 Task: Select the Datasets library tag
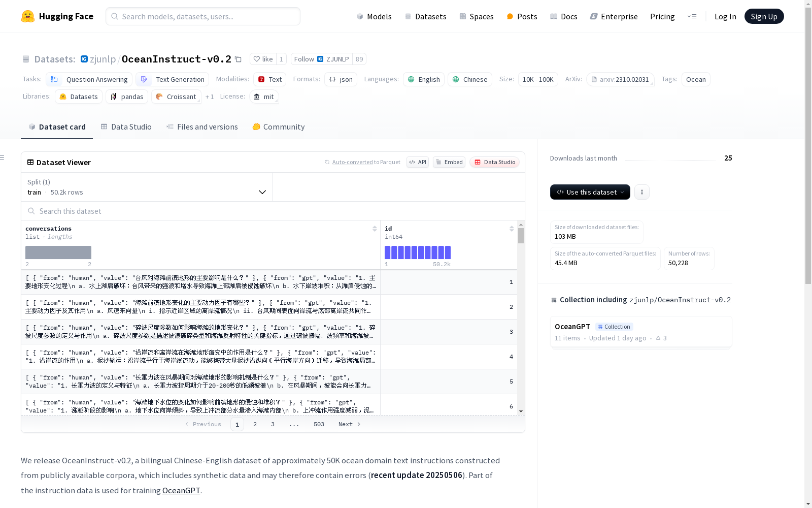click(79, 97)
